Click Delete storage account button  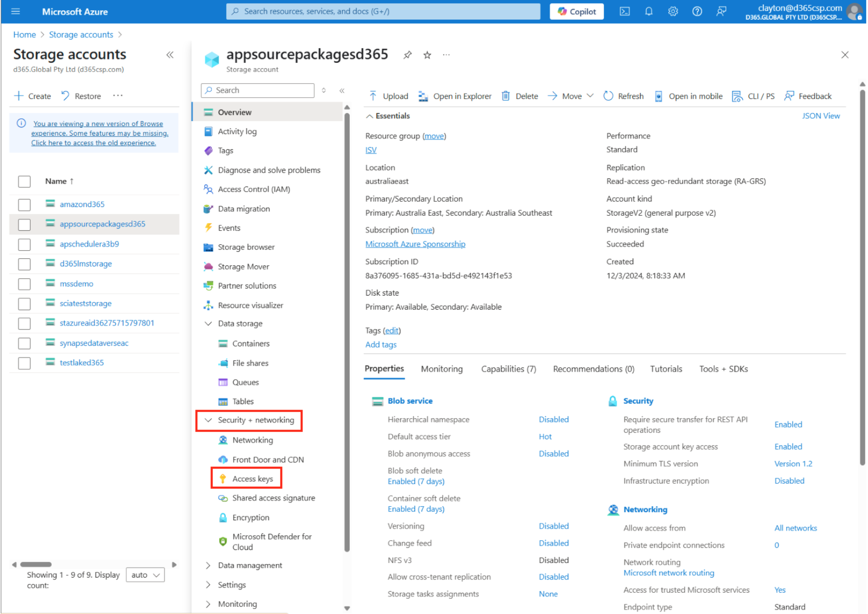pos(520,96)
